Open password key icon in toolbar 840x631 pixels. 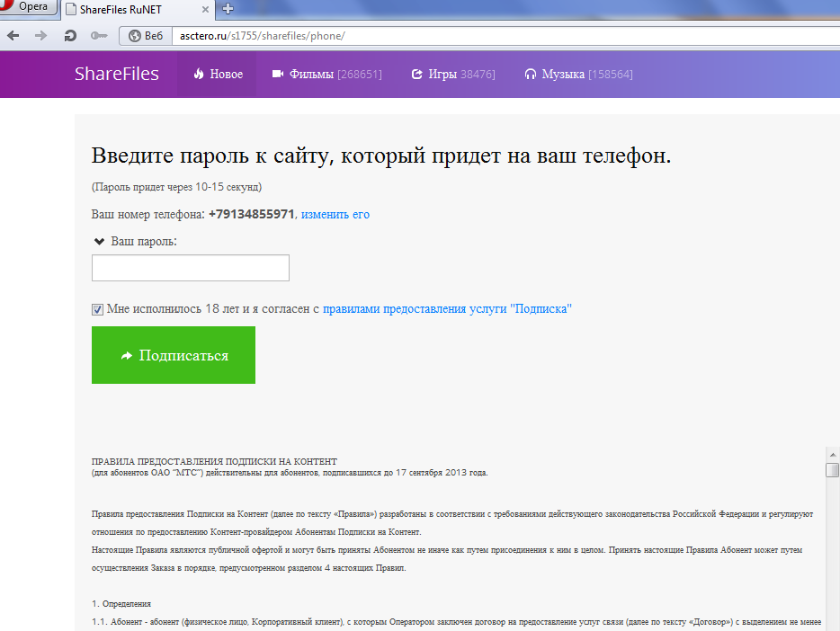(x=99, y=36)
